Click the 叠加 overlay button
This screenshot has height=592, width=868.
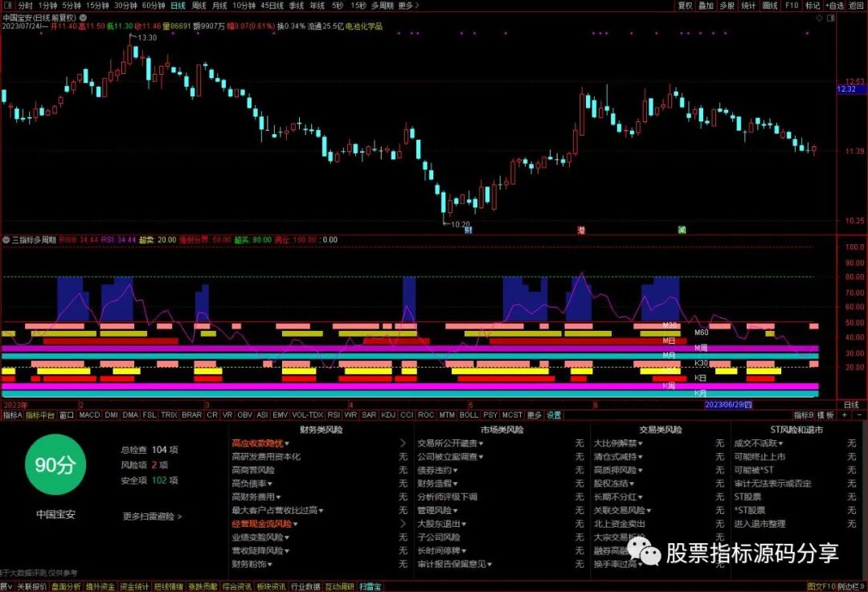coord(706,5)
